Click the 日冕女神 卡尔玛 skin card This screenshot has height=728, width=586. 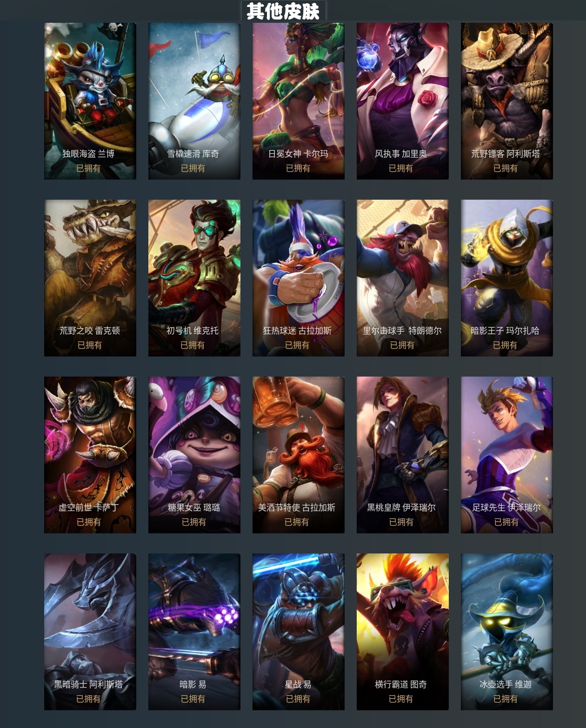(x=299, y=101)
